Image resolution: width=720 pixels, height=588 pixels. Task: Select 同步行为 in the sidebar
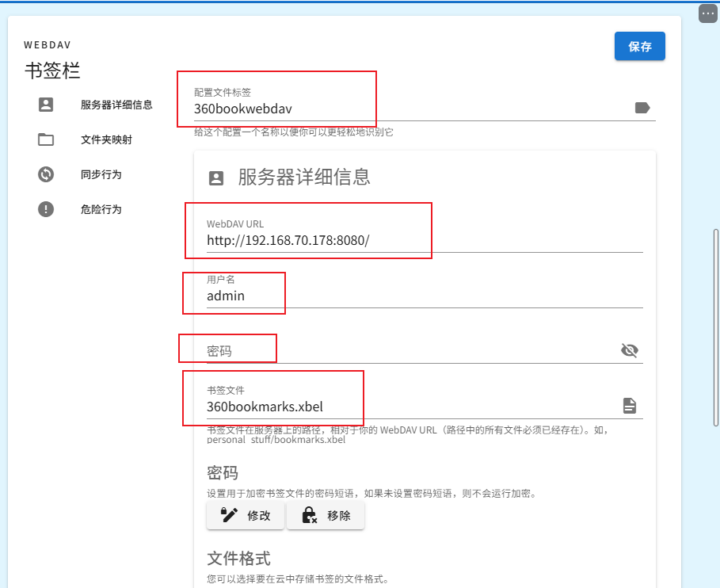(101, 174)
